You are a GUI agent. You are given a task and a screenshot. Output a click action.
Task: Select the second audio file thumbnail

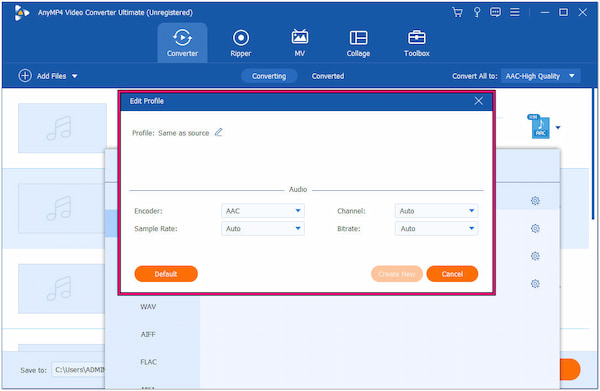pos(62,208)
